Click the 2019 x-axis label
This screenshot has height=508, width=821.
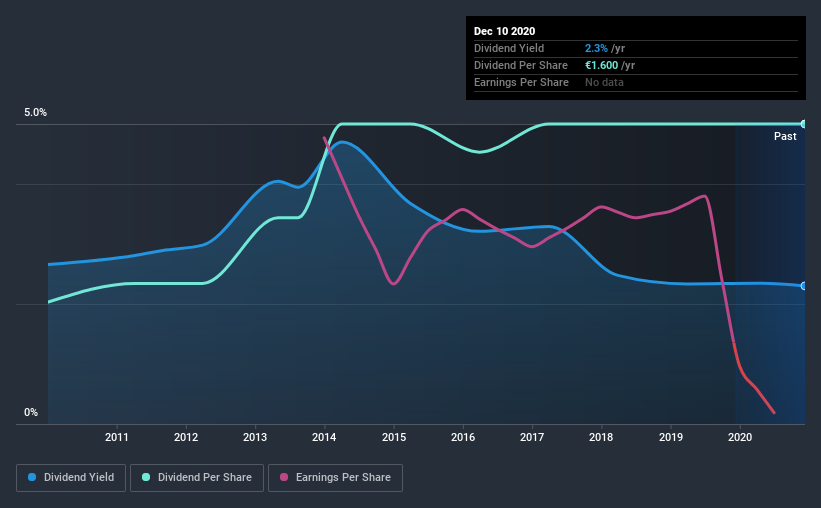671,437
